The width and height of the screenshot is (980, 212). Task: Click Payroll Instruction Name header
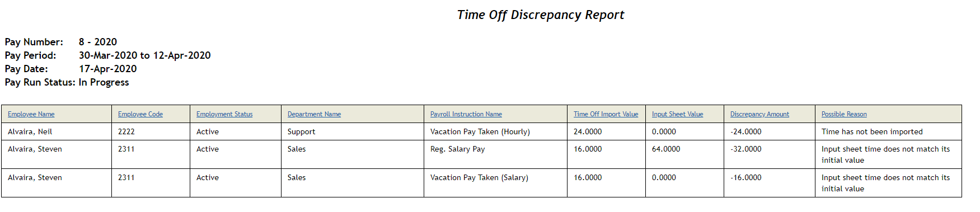tap(466, 114)
